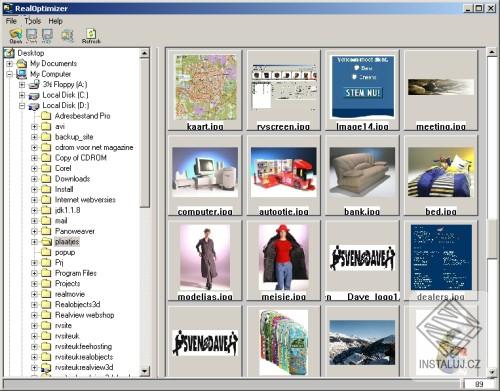This screenshot has height=391, width=500.
Task: Click the rvsite folder icon
Action: coord(46,326)
